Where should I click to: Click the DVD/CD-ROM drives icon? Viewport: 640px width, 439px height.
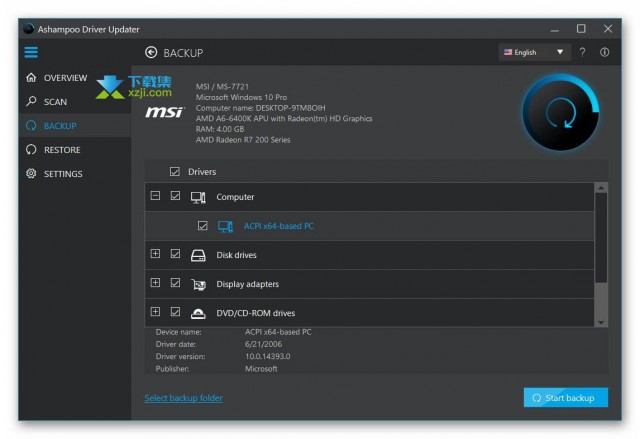[x=198, y=313]
